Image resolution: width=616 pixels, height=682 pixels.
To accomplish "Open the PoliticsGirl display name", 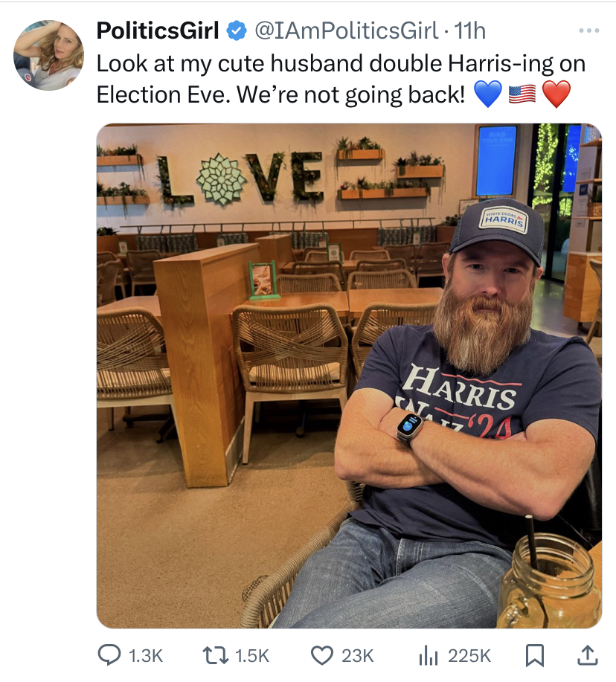I will pos(158,31).
